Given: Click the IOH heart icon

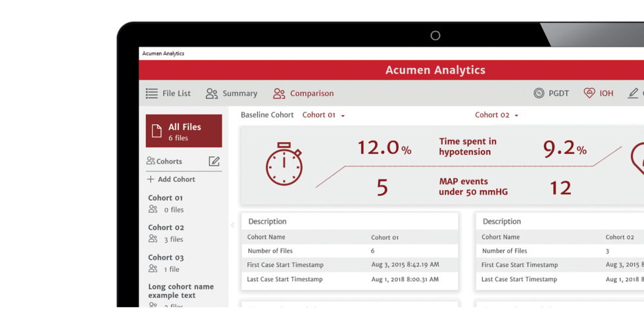Looking at the screenshot, I should pos(589,93).
